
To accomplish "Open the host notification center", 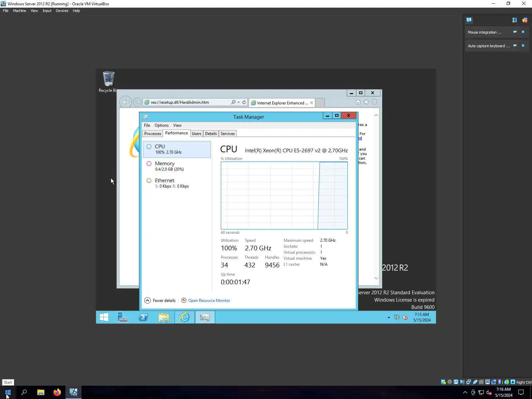I will (521, 392).
